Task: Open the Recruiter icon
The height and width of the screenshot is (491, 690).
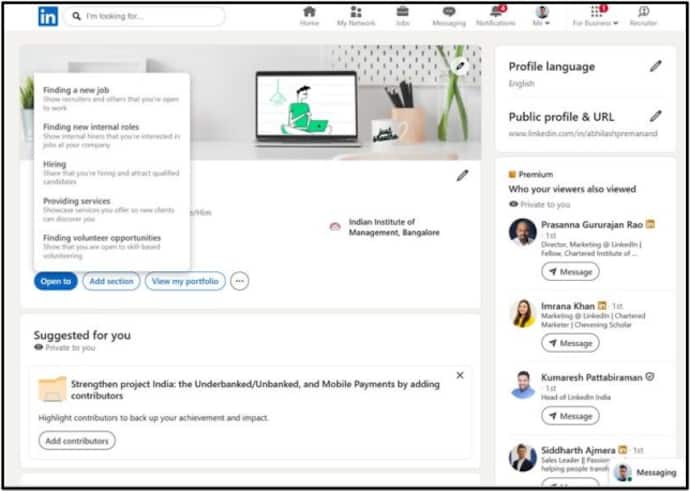Action: pos(643,12)
